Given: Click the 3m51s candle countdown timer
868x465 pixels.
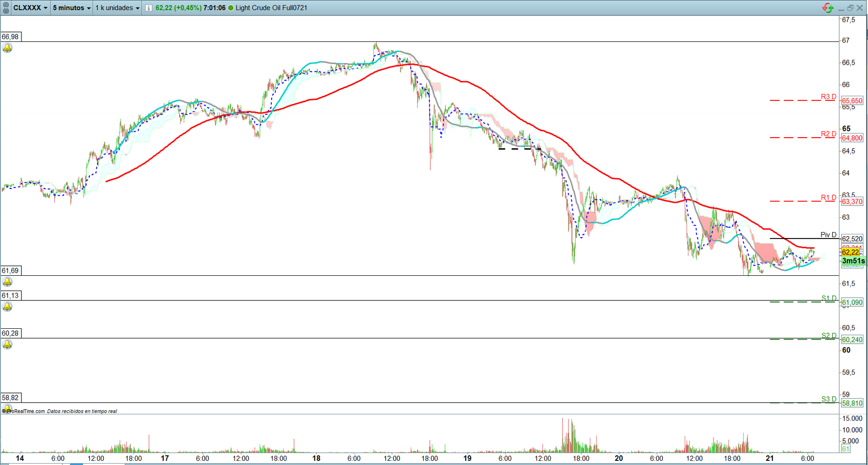Looking at the screenshot, I should [853, 261].
